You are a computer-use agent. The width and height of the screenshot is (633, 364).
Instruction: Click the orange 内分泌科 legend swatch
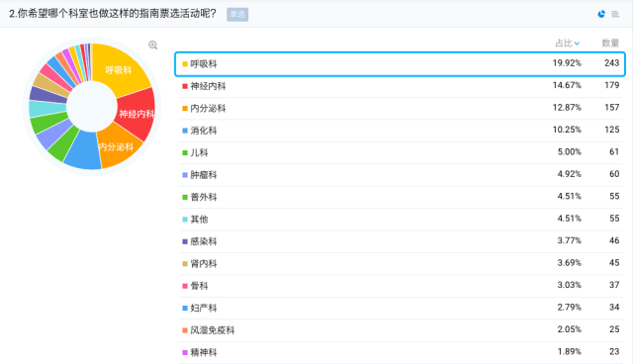[x=185, y=109]
